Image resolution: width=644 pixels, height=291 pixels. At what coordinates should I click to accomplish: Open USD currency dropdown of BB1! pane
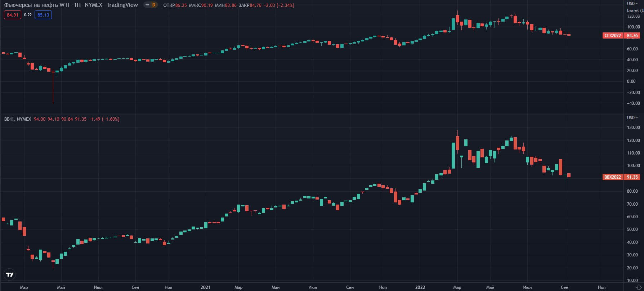pos(632,118)
